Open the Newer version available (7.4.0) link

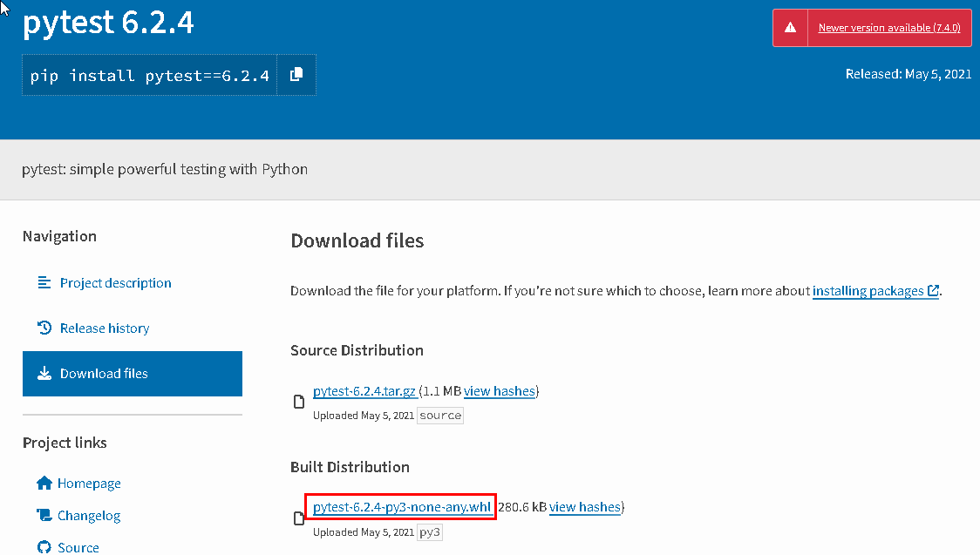[x=889, y=28]
